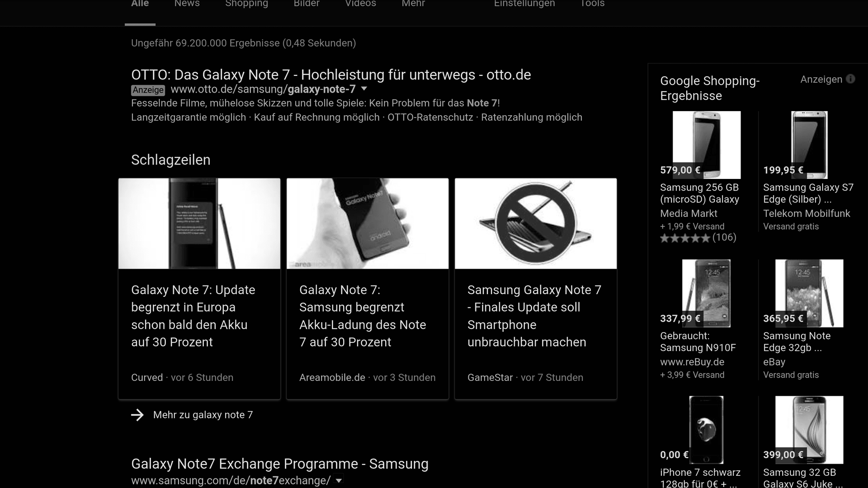The image size is (868, 488).
Task: Switch to the News tab
Action: [187, 4]
